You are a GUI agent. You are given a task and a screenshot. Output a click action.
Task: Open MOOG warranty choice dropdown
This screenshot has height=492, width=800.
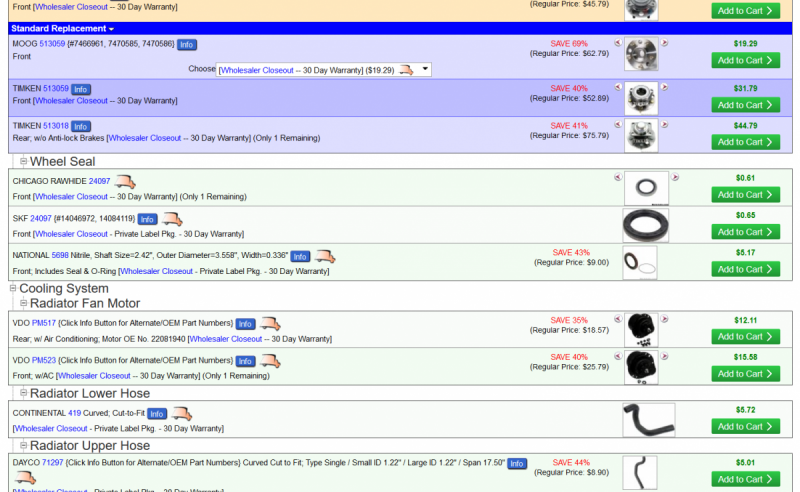click(x=323, y=70)
